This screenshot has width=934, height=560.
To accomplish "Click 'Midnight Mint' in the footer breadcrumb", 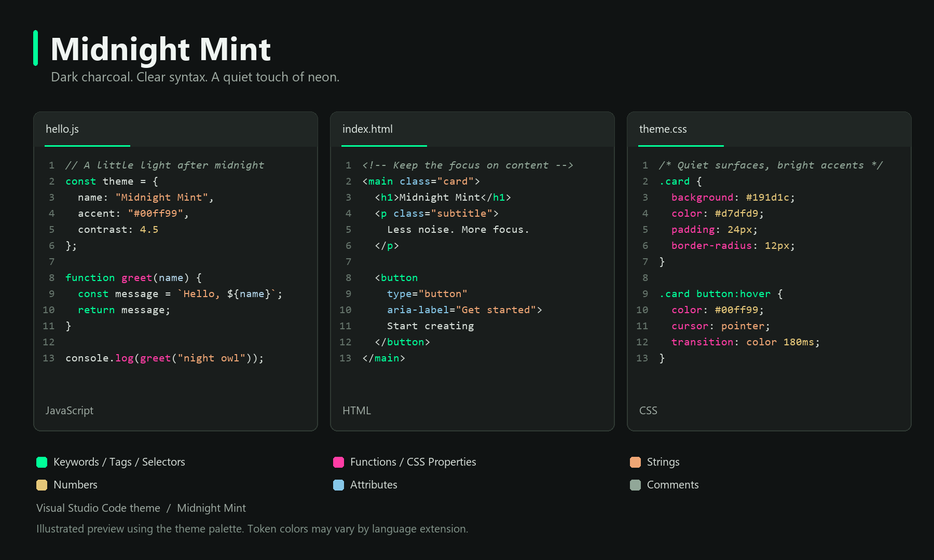I will click(x=211, y=508).
